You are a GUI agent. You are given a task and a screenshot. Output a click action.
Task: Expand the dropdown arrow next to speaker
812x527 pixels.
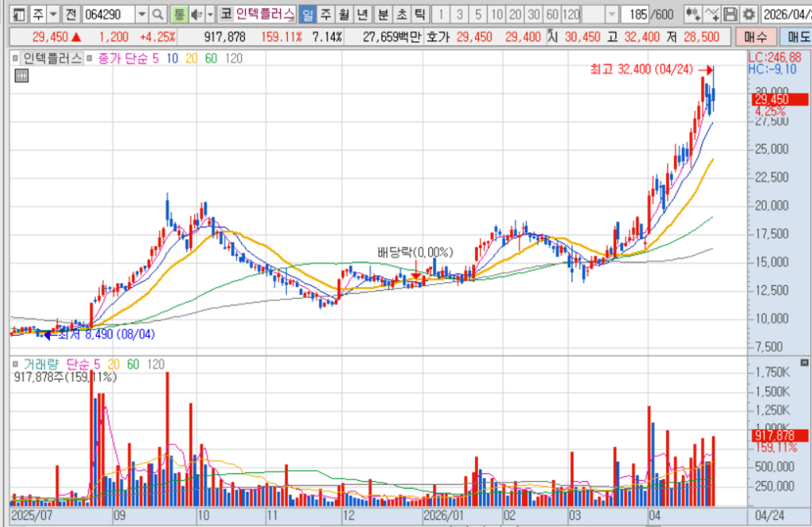209,14
